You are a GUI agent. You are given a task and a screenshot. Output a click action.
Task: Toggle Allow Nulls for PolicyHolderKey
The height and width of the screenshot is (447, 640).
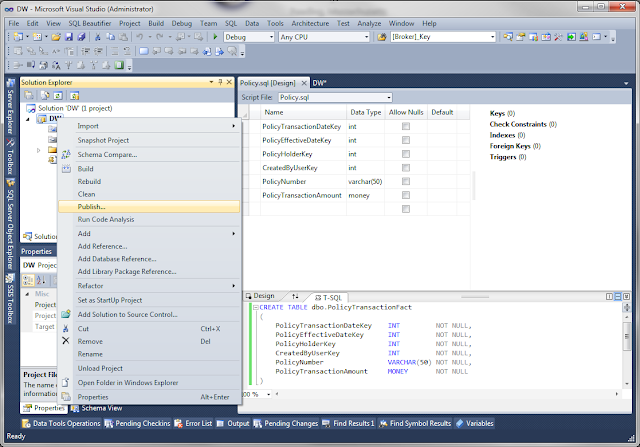click(406, 154)
